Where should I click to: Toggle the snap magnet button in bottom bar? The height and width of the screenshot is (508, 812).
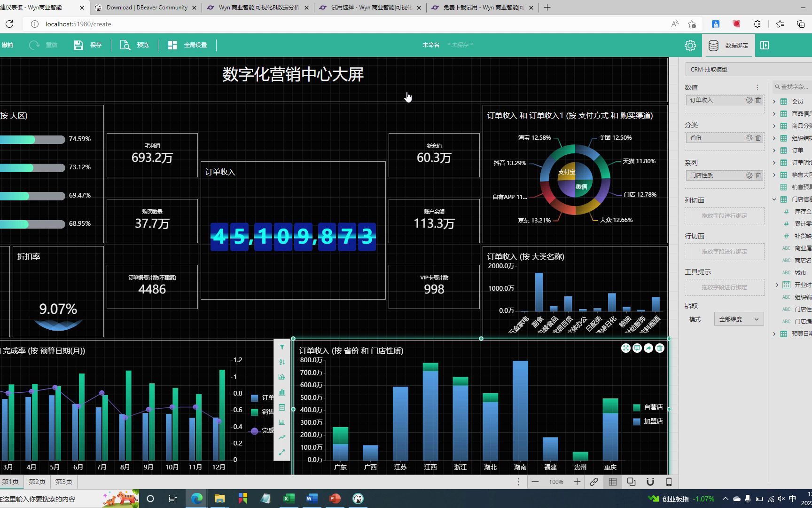pos(650,482)
